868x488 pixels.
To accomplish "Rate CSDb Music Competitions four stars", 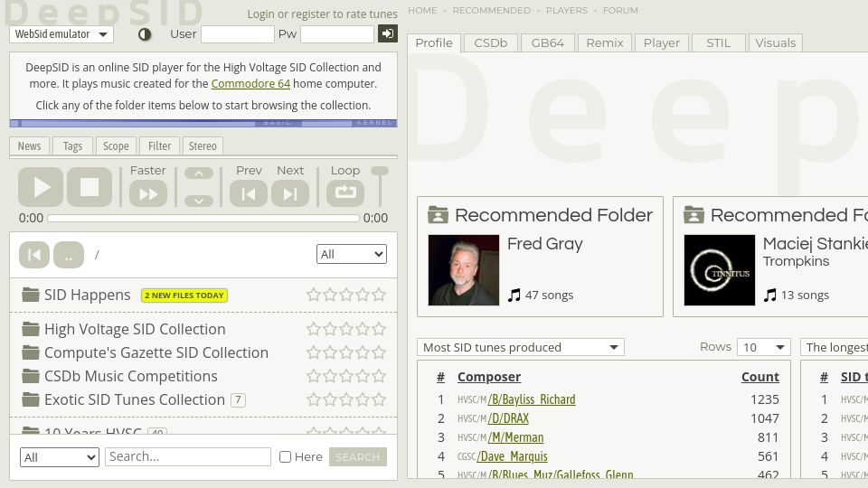I will (363, 376).
